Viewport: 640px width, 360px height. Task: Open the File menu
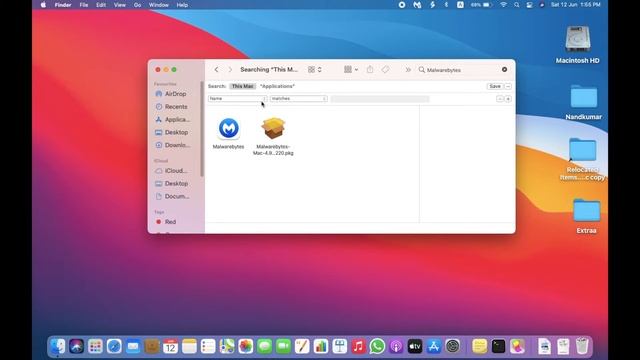click(84, 5)
